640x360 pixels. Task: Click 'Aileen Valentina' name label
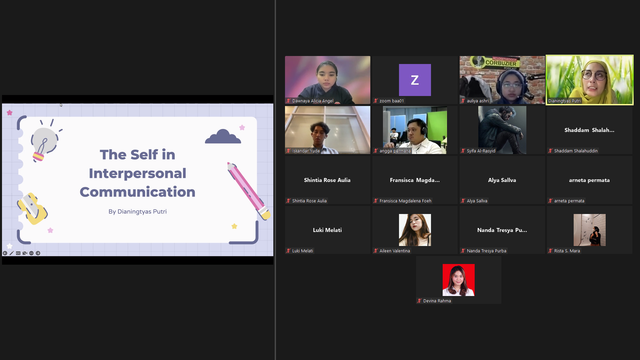click(x=395, y=251)
